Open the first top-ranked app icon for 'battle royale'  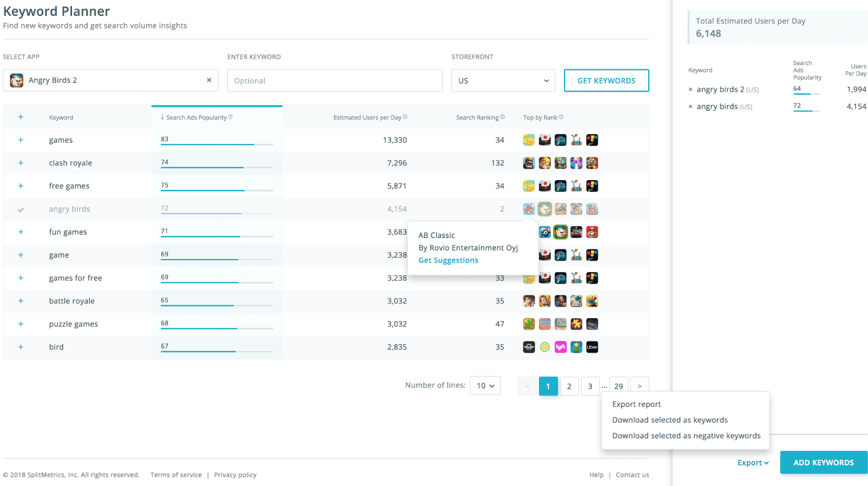click(x=529, y=301)
